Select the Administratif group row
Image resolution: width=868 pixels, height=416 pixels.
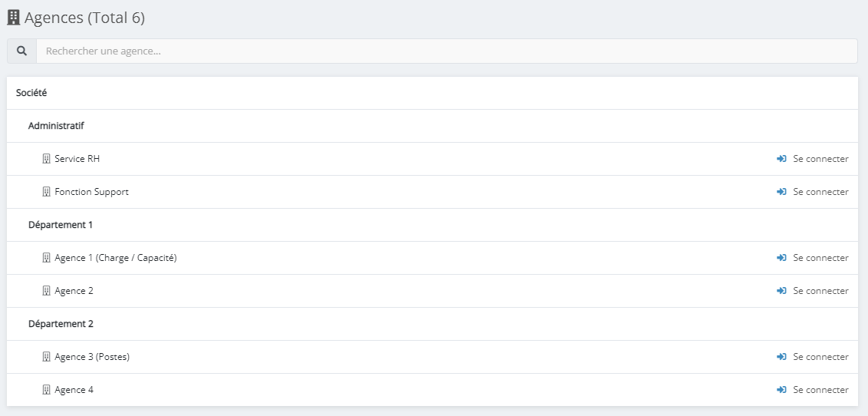[x=56, y=126]
